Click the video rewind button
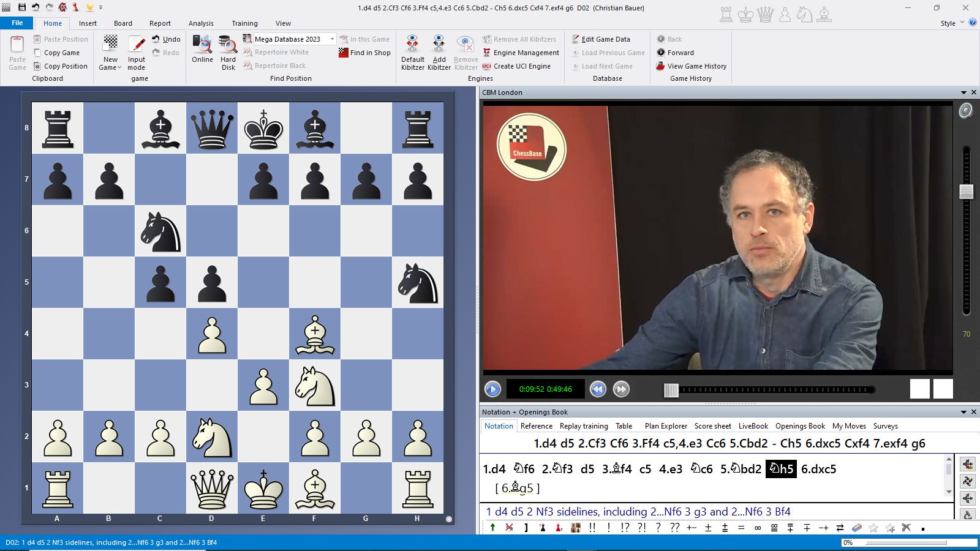980x551 pixels. click(598, 389)
